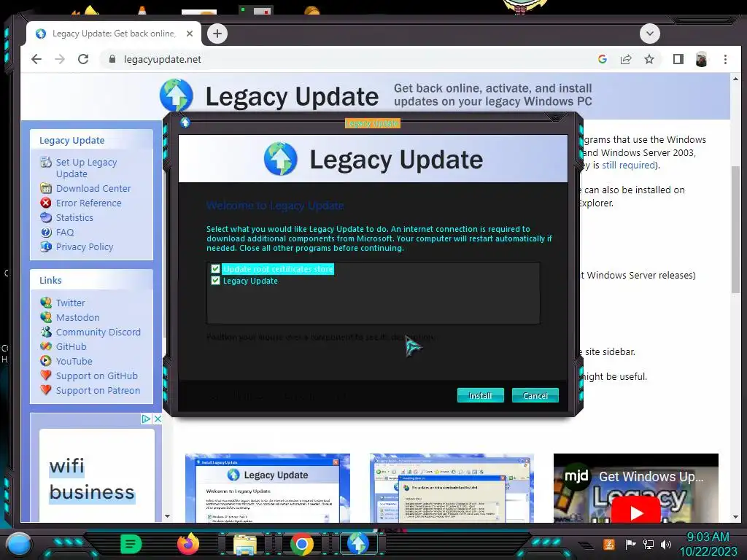Open the Download Center link
This screenshot has width=747, height=560.
point(93,189)
